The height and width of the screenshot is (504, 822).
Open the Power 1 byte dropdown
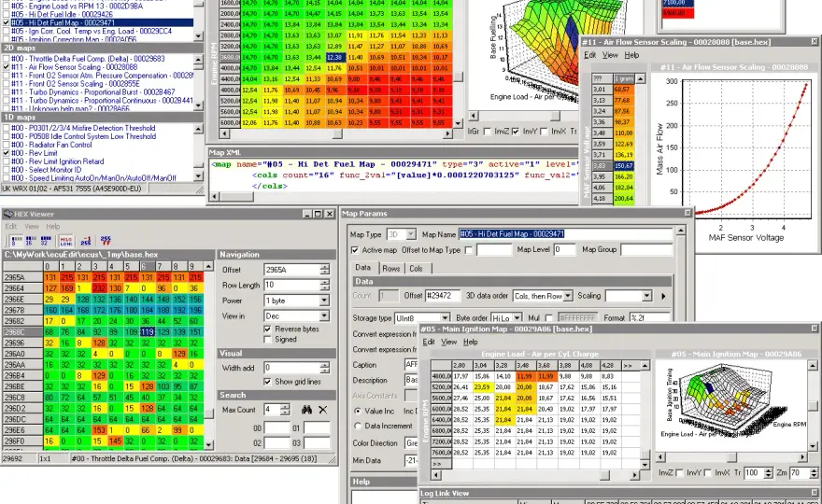(x=324, y=301)
